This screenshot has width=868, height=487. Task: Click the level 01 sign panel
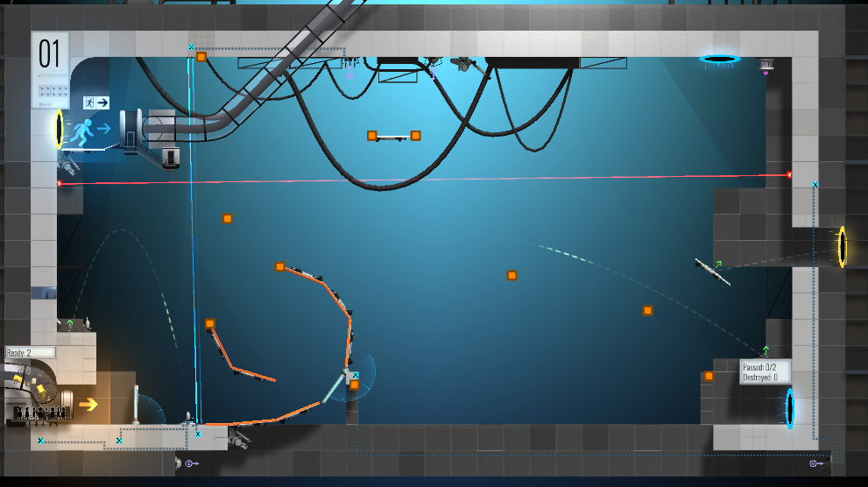(51, 70)
